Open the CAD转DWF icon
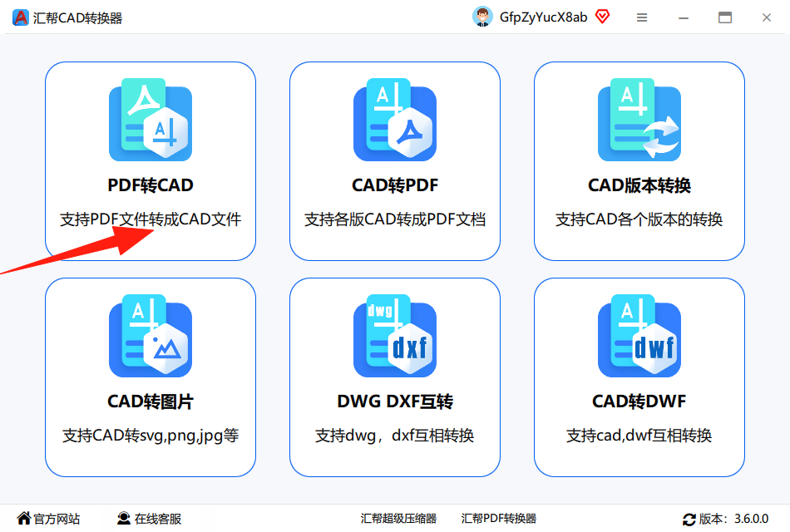The height and width of the screenshot is (532, 790). point(639,336)
